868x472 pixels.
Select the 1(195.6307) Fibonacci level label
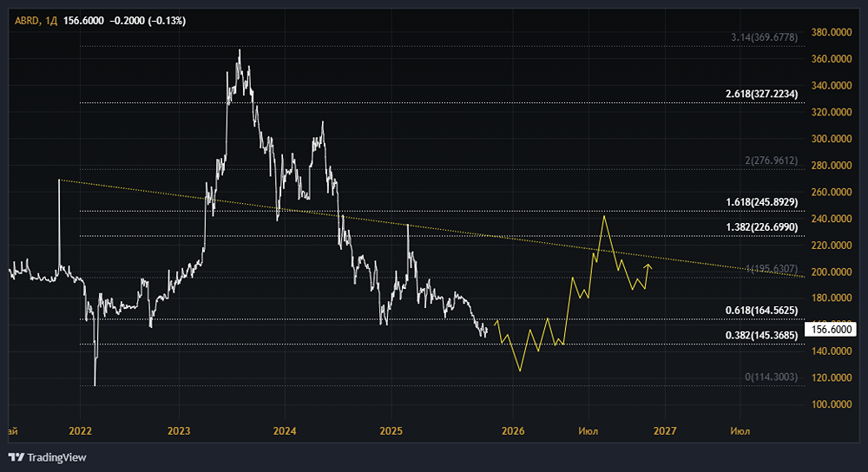tap(772, 269)
